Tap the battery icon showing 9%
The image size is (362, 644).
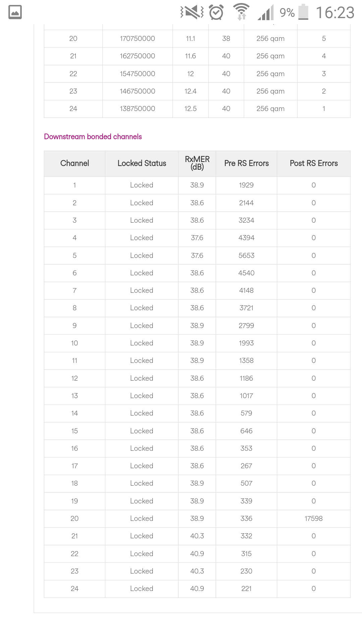pyautogui.click(x=303, y=12)
